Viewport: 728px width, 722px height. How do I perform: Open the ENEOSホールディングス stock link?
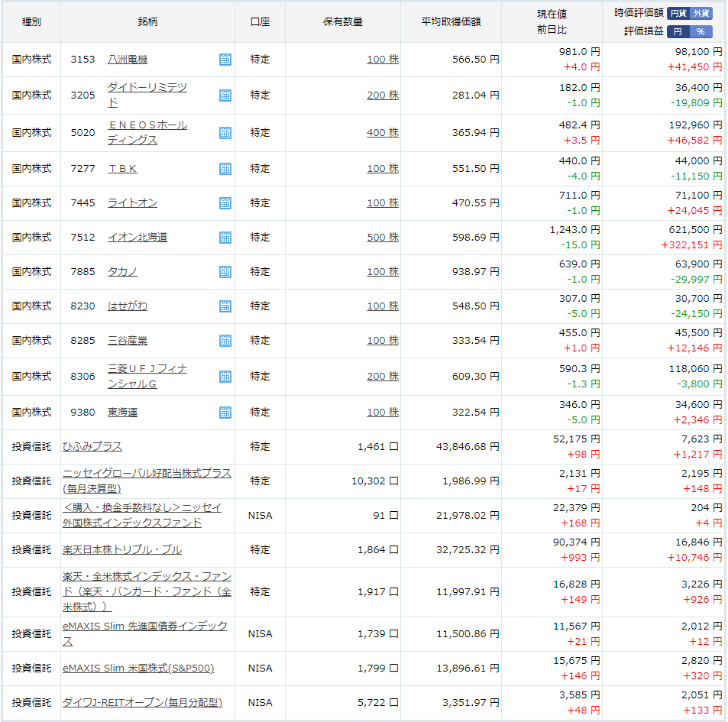point(147,132)
